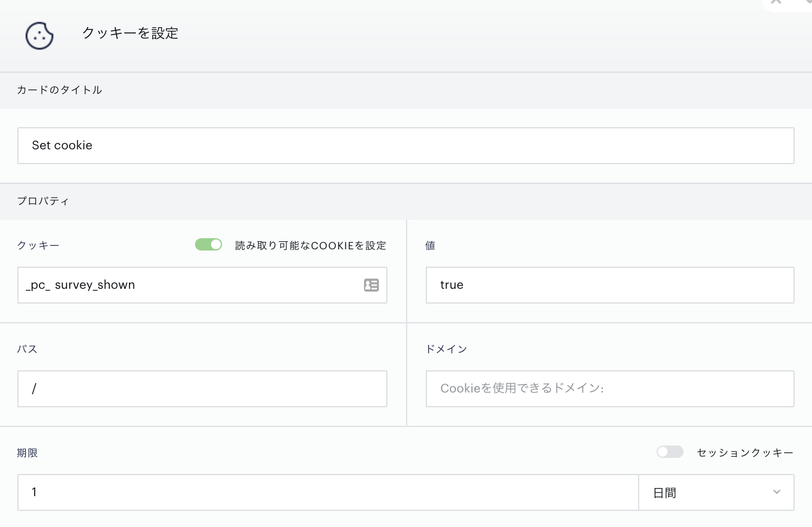The height and width of the screenshot is (527, 812).
Task: Click the プロパティ section header
Action: pyautogui.click(x=43, y=201)
